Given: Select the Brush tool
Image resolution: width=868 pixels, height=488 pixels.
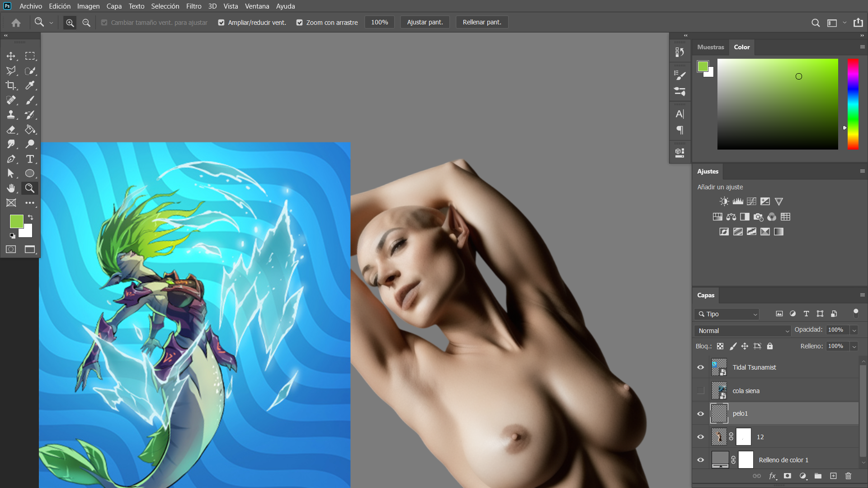Looking at the screenshot, I should (30, 100).
